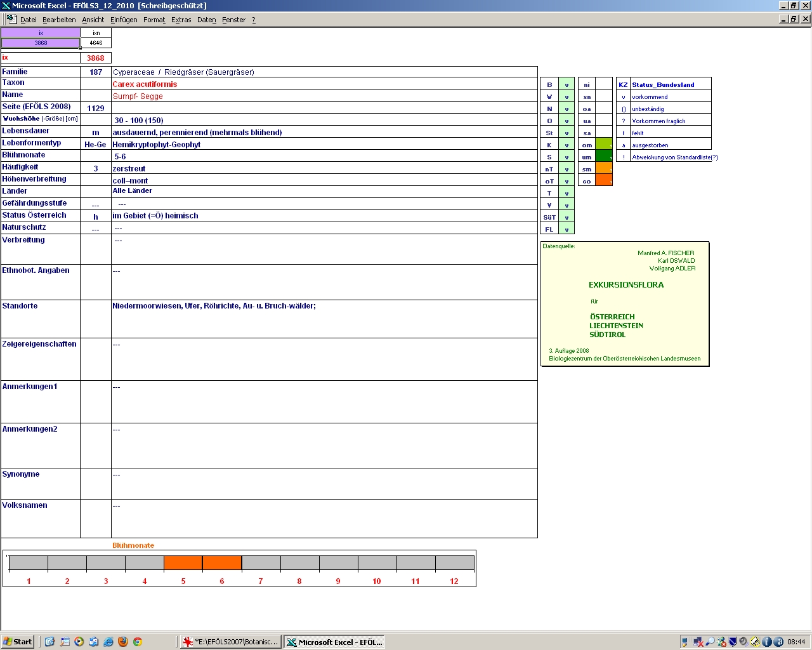Minimize the inner workbook window
This screenshot has width=812, height=650.
click(x=783, y=19)
